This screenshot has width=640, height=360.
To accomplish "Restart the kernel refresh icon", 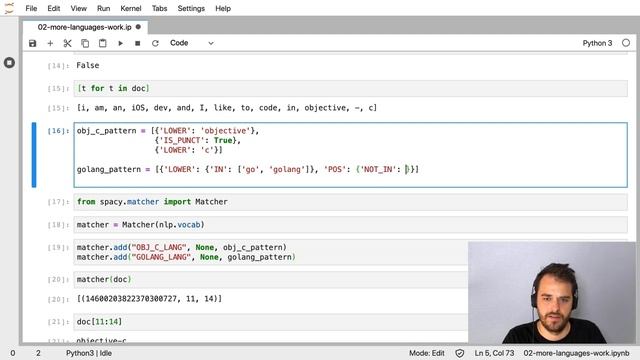I will click(x=155, y=43).
